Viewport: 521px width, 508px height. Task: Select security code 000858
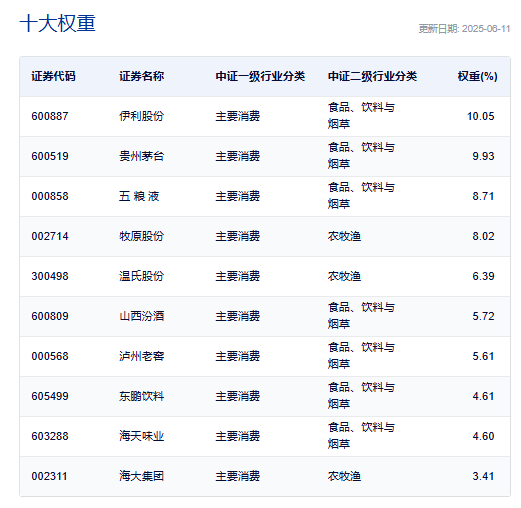click(50, 196)
